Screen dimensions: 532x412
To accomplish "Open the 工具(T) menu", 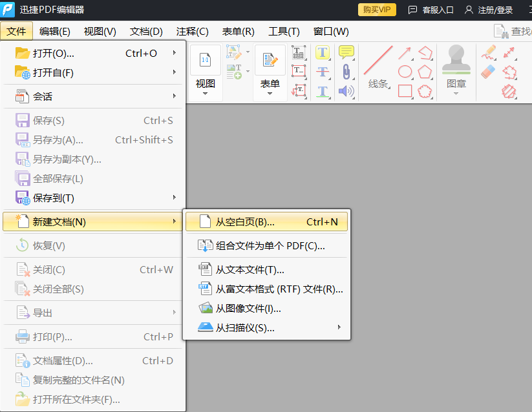I will (284, 31).
